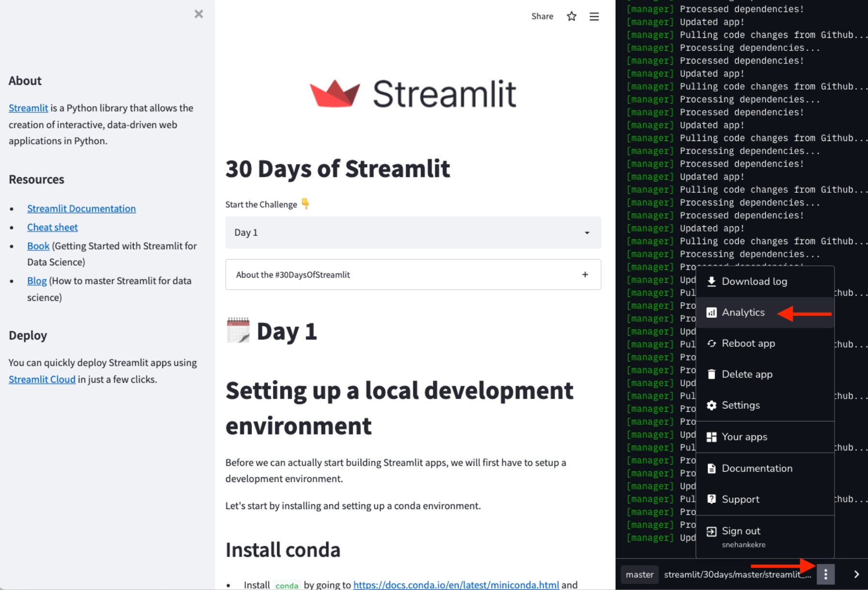Open Your apps menu entry
Viewport: 868px width, 590px height.
tap(744, 437)
